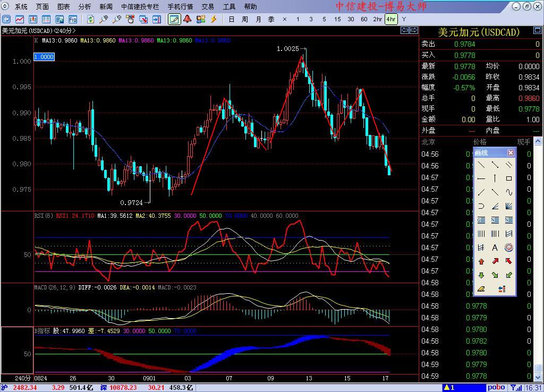Viewport: 544px width, 392px height.
Task: Open the system icon menu at top-left
Action: [6, 7]
